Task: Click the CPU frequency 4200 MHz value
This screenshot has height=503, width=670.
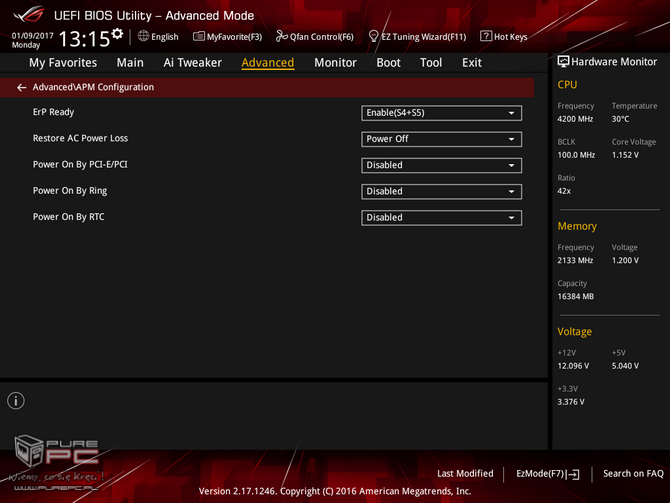Action: click(x=575, y=119)
